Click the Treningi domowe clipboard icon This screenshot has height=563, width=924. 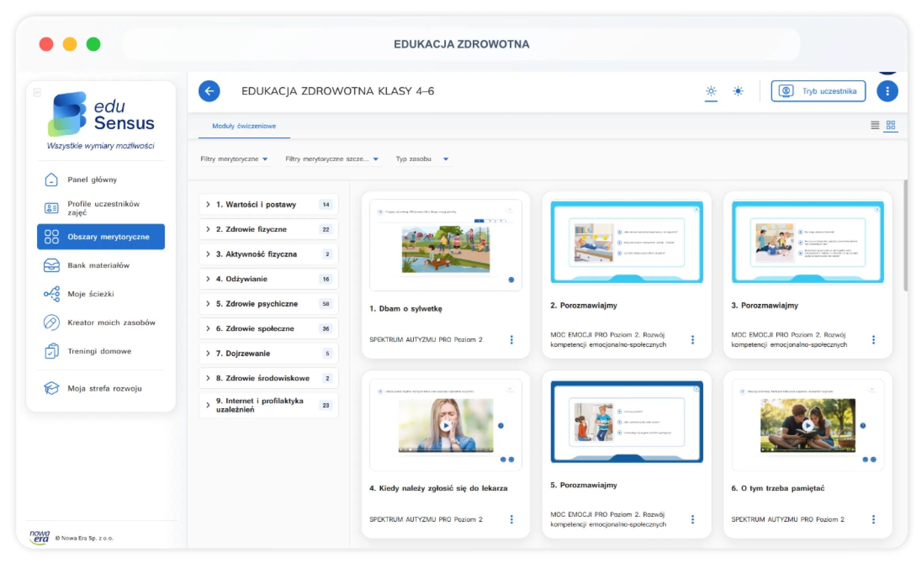(x=52, y=351)
